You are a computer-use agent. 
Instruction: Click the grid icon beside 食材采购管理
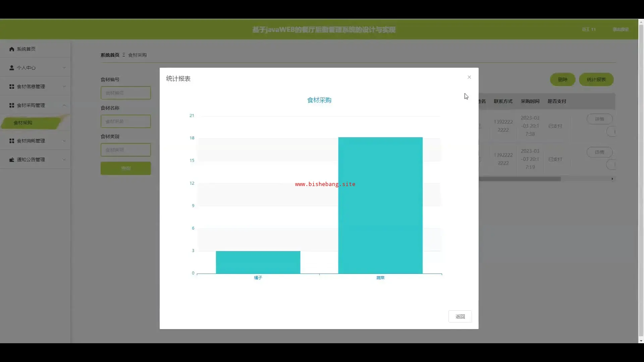[x=12, y=105]
